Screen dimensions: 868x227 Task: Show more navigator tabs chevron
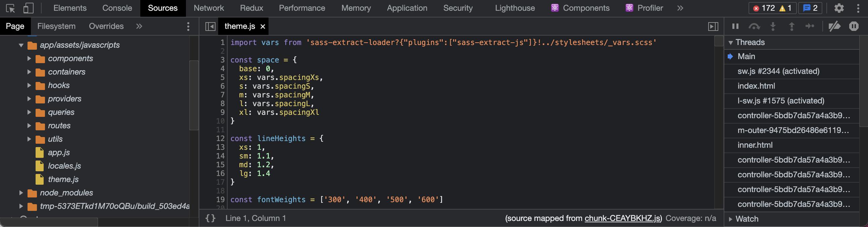tap(139, 26)
